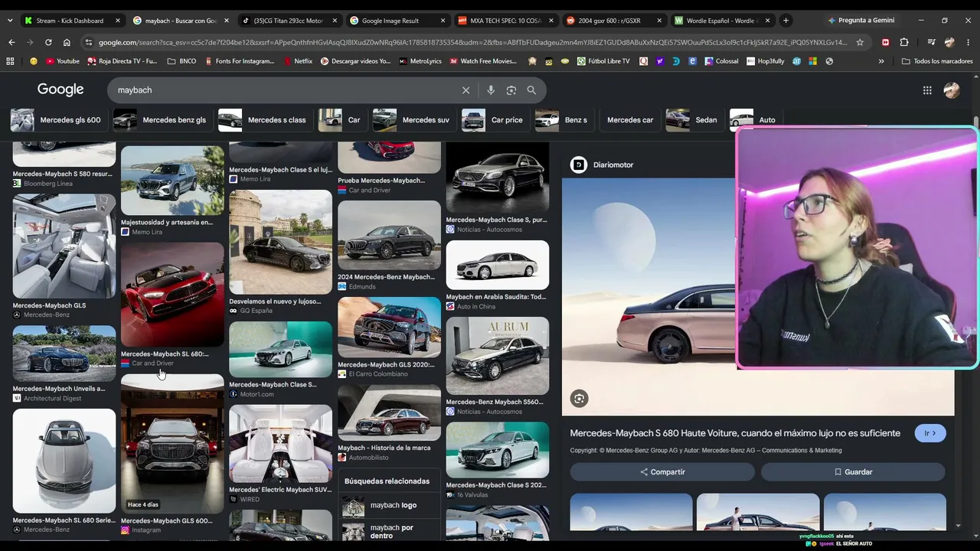Open the Colossal bookmark
The image size is (980, 551).
click(x=721, y=61)
